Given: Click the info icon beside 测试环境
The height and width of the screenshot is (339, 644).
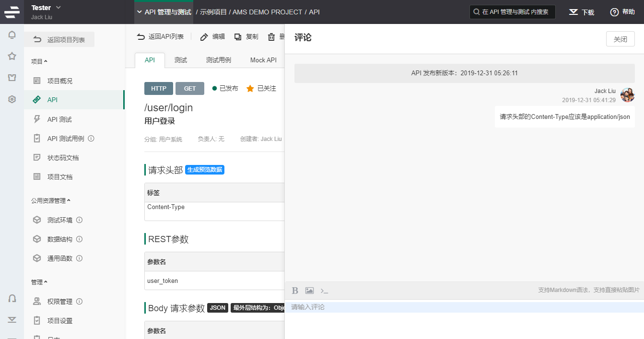Looking at the screenshot, I should [x=80, y=220].
